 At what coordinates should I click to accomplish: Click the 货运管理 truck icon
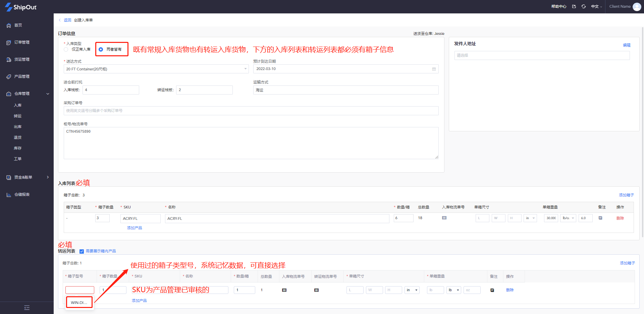[9, 60]
